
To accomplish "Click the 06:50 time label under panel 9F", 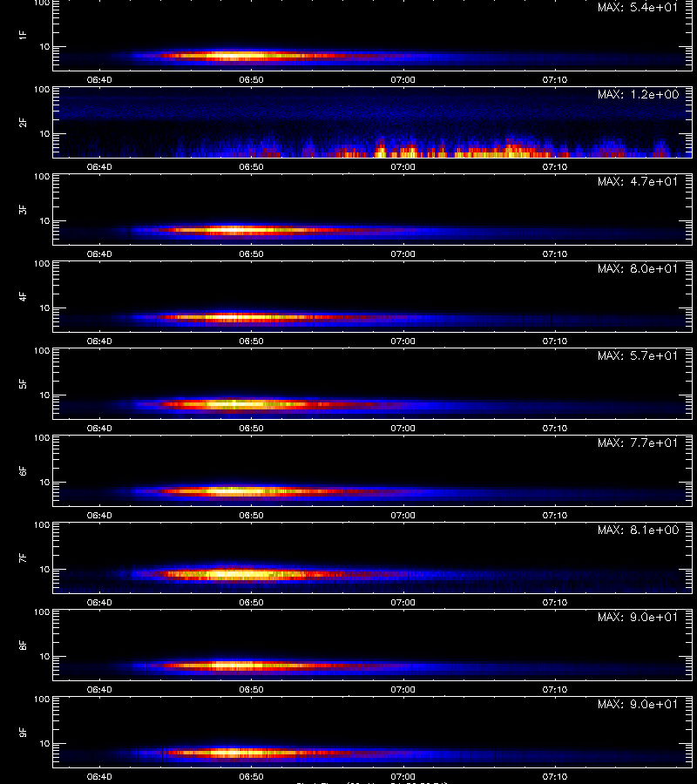I will pyautogui.click(x=251, y=776).
